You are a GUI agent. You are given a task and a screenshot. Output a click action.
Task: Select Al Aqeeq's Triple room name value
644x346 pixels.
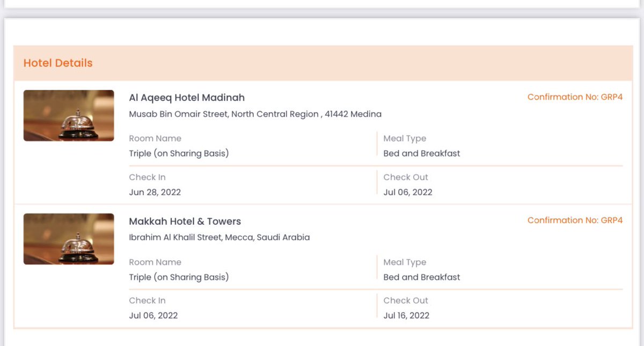[x=179, y=153]
